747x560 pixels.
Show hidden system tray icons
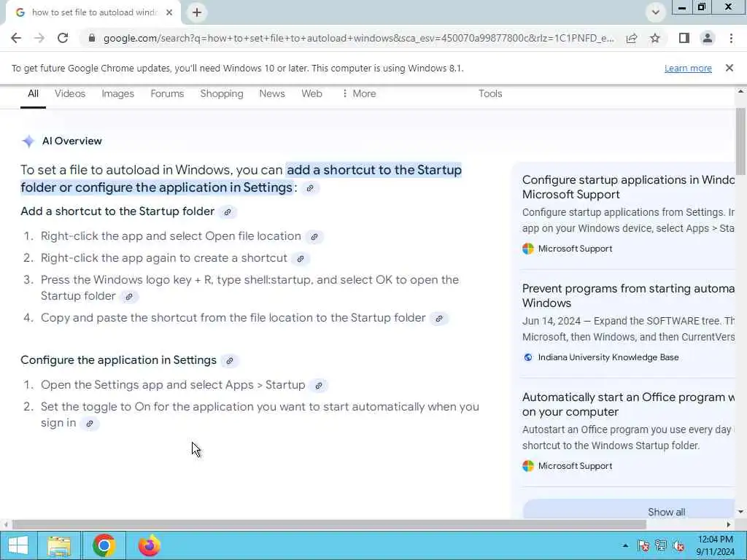coord(625,545)
